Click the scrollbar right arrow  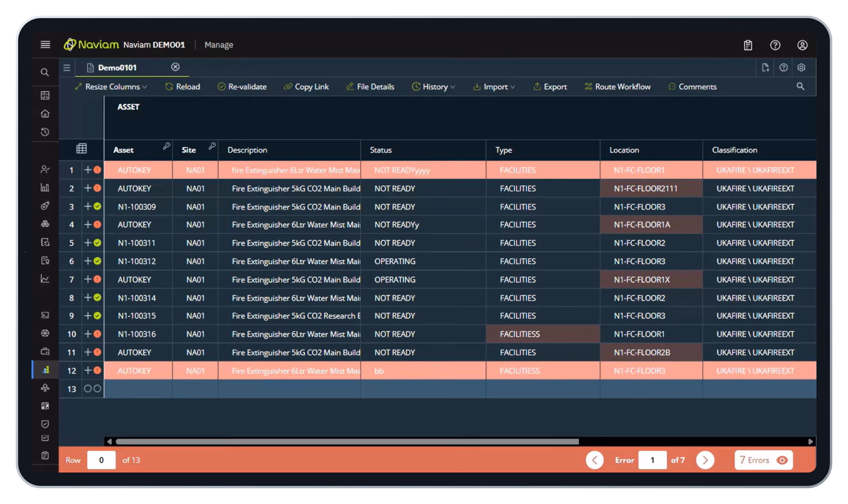point(811,441)
